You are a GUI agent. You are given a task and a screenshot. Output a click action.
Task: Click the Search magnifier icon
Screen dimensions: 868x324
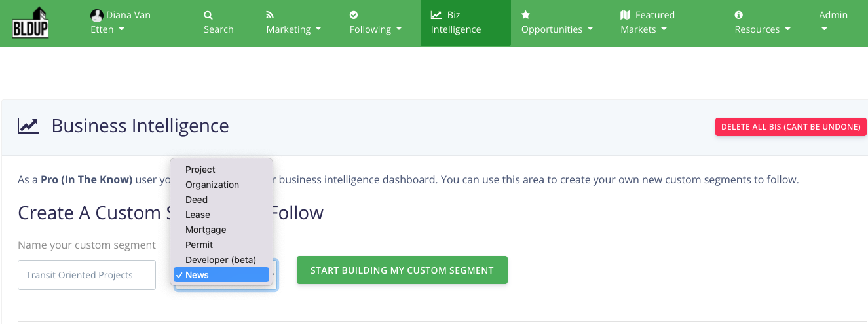pyautogui.click(x=208, y=15)
